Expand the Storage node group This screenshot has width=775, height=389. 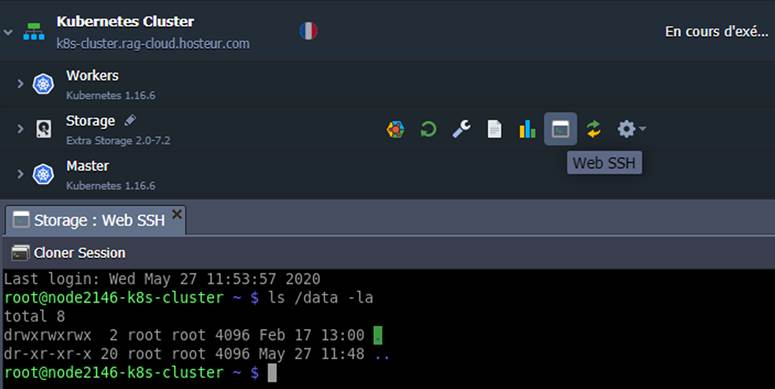click(x=20, y=129)
